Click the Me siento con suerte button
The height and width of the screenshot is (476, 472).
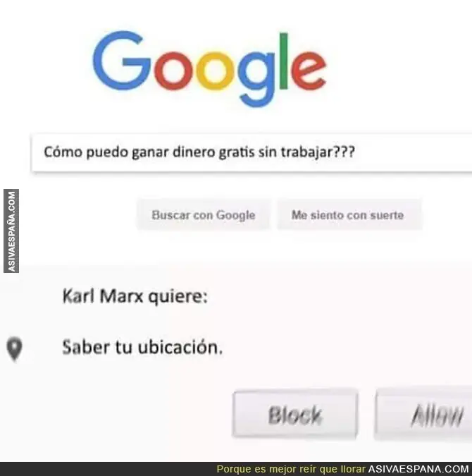[347, 215]
